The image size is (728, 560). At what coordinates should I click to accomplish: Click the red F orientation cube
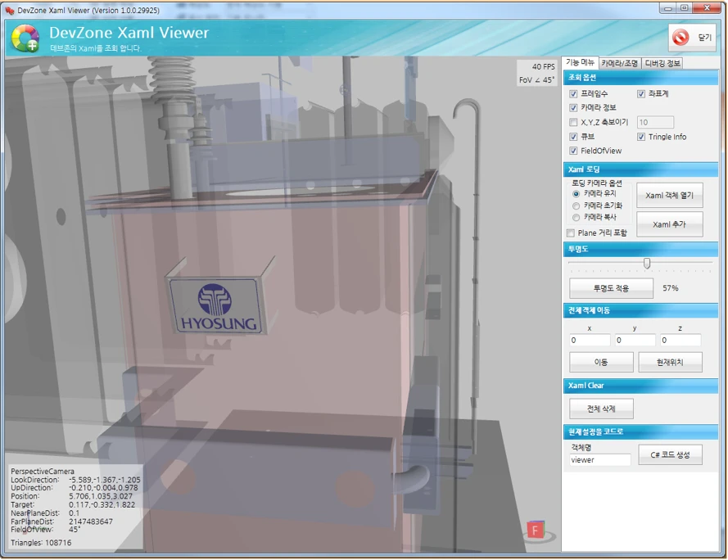coord(535,530)
